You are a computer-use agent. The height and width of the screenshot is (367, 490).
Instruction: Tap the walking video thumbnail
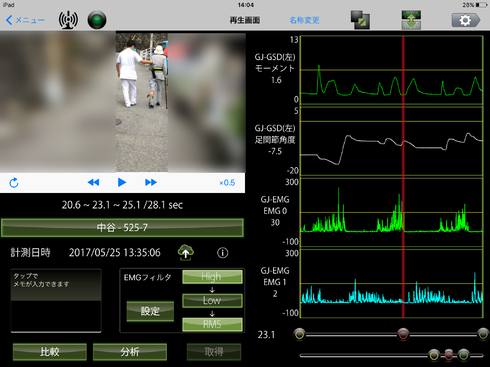[142, 102]
